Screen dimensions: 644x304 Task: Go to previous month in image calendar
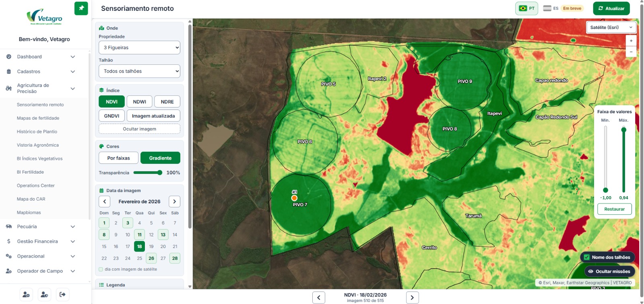105,201
